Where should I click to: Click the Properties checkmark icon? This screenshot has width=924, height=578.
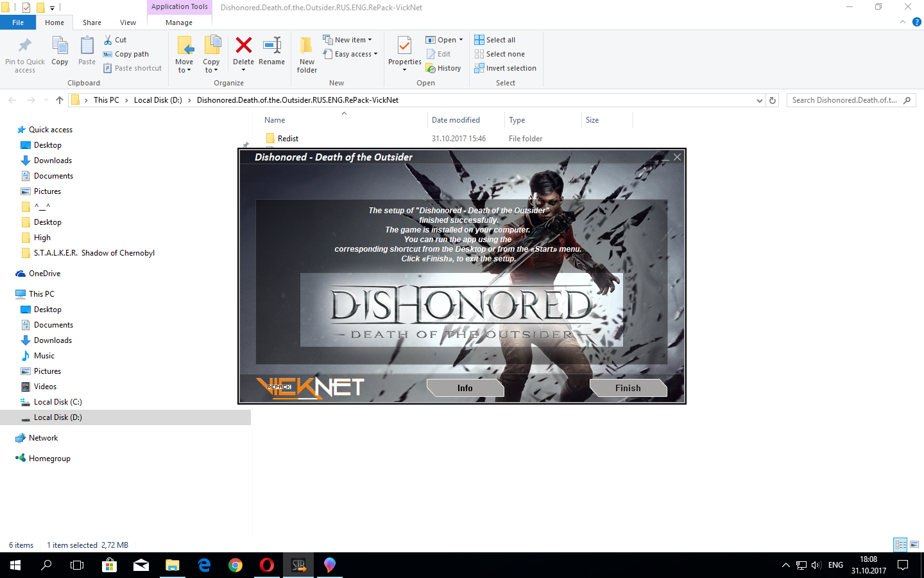(x=404, y=46)
